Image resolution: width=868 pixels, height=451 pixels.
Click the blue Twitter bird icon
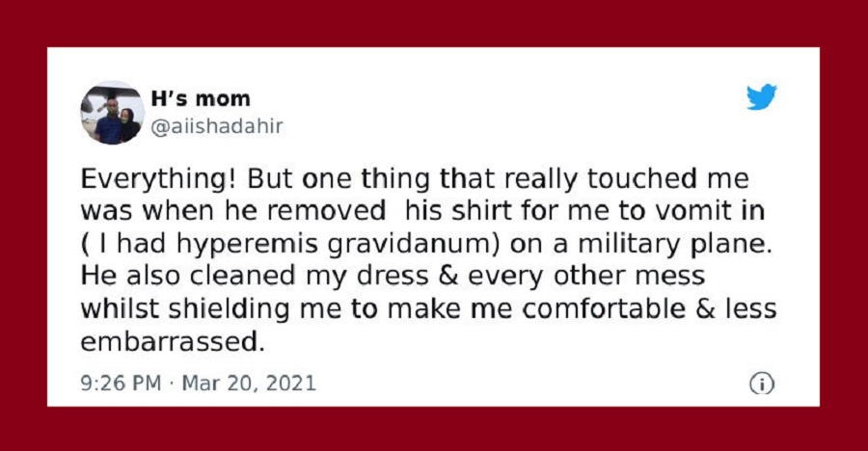pos(761,97)
